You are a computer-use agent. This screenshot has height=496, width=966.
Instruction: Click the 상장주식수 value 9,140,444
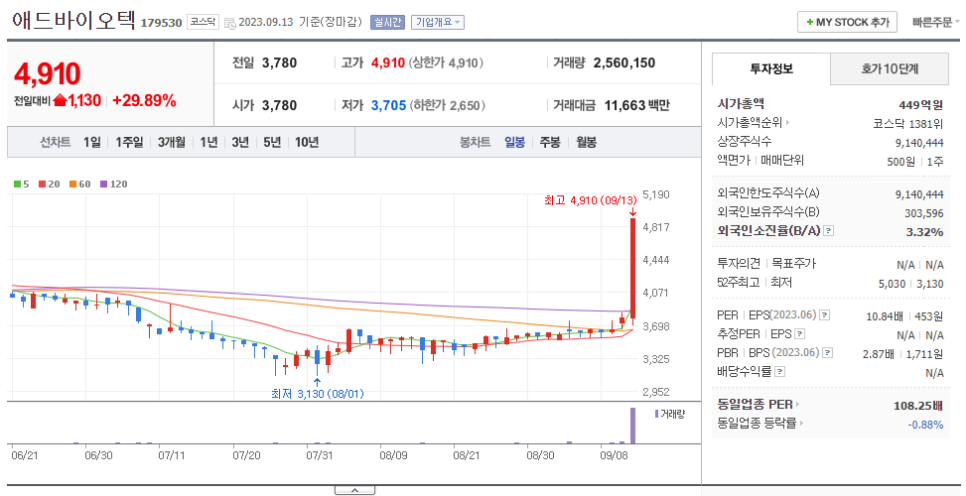(919, 143)
